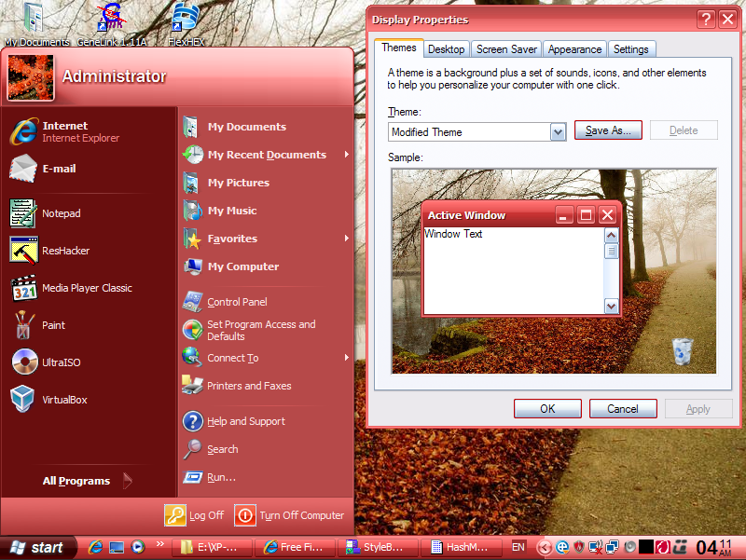Open My Documents in the Start menu

[267, 127]
